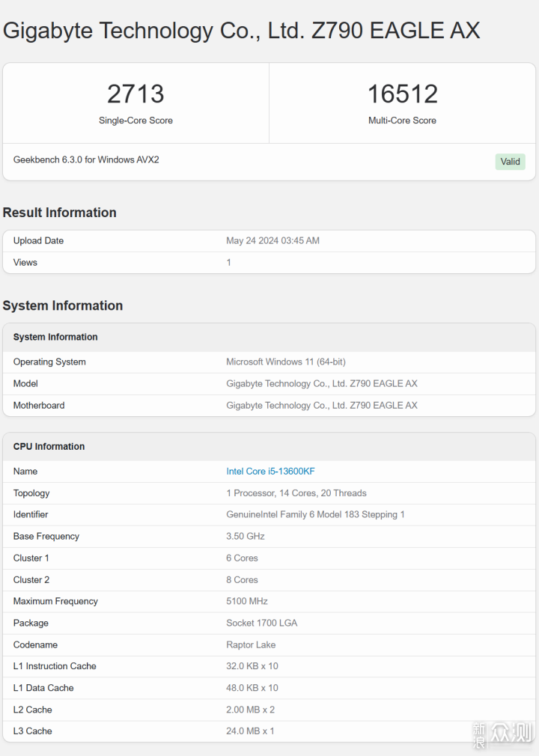This screenshot has width=539, height=756.
Task: Select the System Information section heading
Action: (x=63, y=305)
